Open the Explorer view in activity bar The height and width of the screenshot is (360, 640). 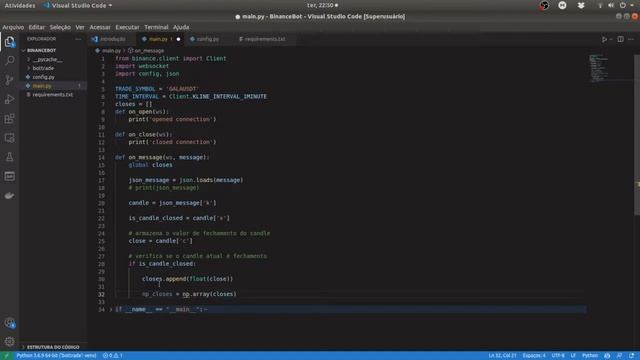[9, 42]
